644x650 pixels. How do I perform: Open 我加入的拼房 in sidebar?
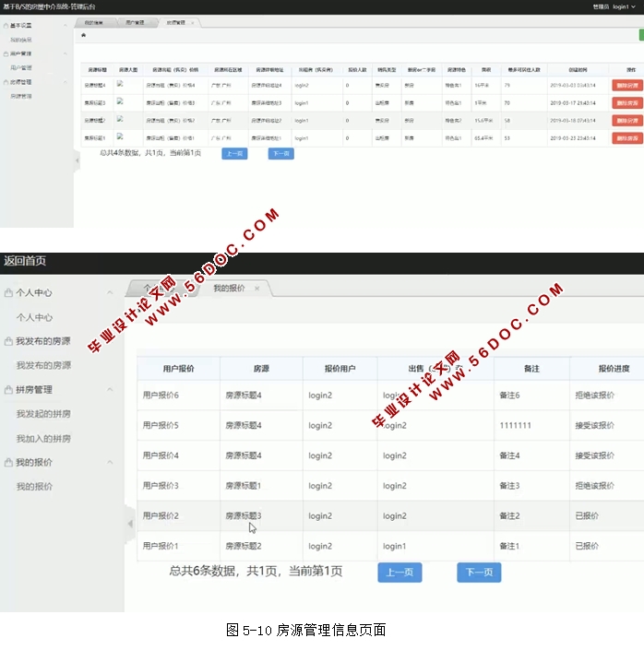coord(43,439)
